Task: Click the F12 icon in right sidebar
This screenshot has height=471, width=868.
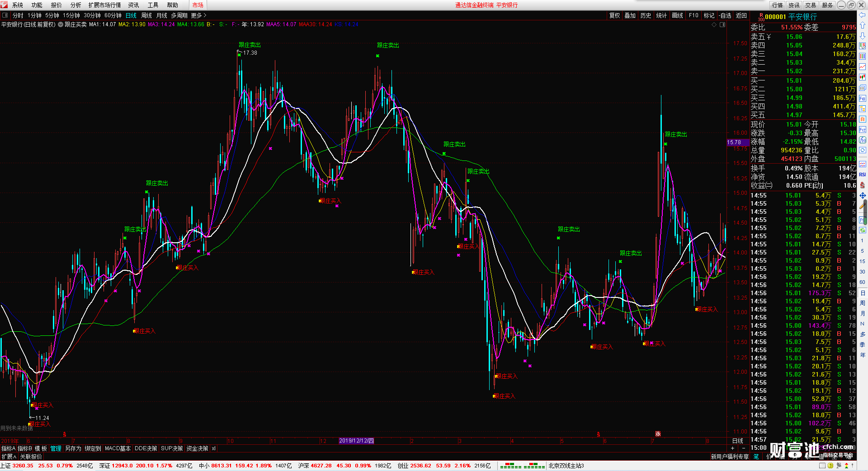Action: click(862, 129)
